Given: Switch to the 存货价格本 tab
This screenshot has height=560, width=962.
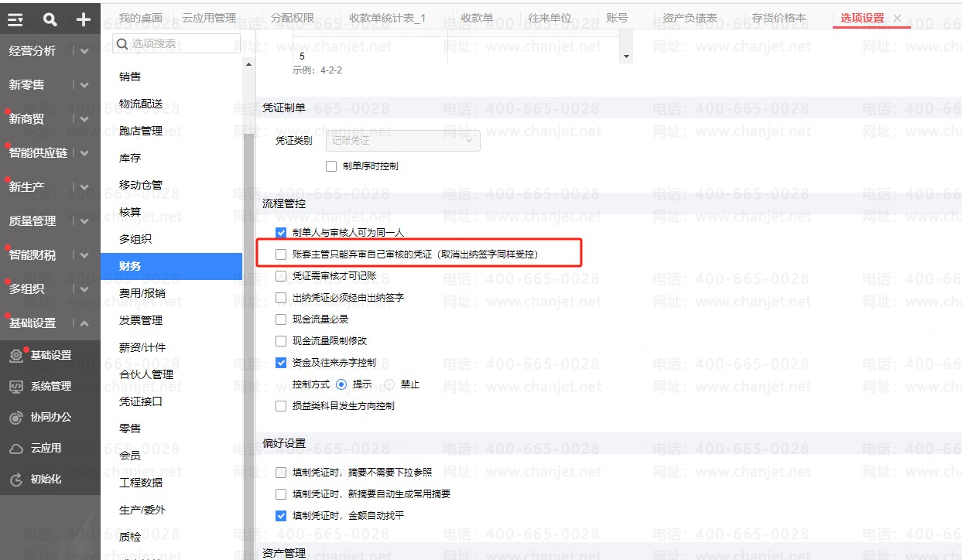Looking at the screenshot, I should point(779,18).
